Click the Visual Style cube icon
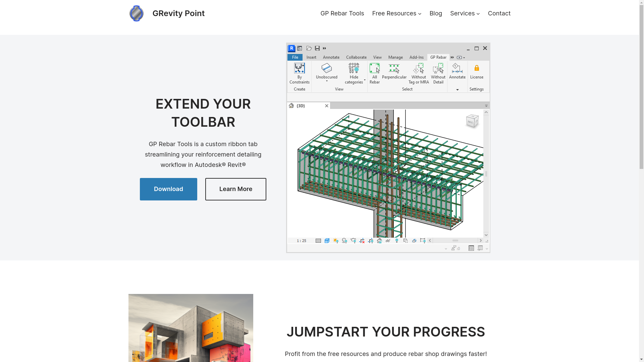Image resolution: width=644 pixels, height=362 pixels. pos(327,241)
